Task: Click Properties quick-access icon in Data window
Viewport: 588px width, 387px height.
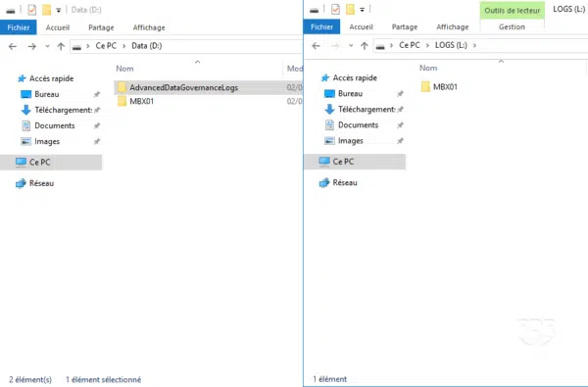Action: pos(32,10)
